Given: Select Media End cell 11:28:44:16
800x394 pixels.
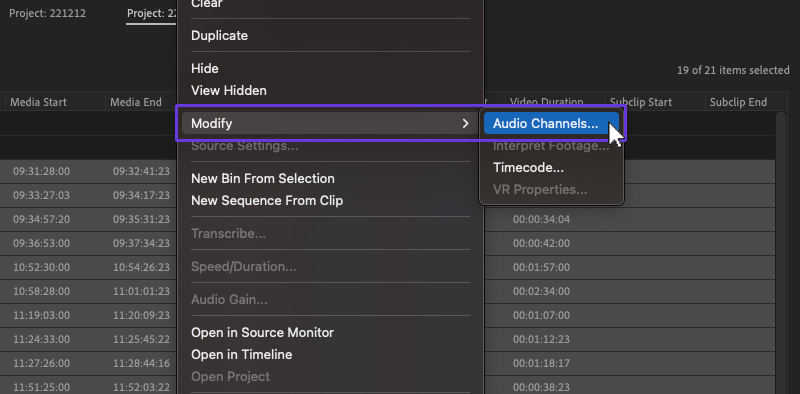Looking at the screenshot, I should [x=141, y=363].
